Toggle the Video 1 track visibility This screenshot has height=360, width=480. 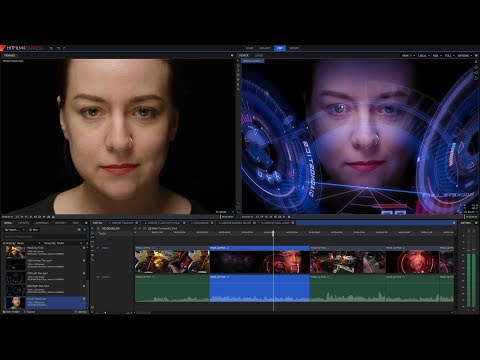(98, 248)
